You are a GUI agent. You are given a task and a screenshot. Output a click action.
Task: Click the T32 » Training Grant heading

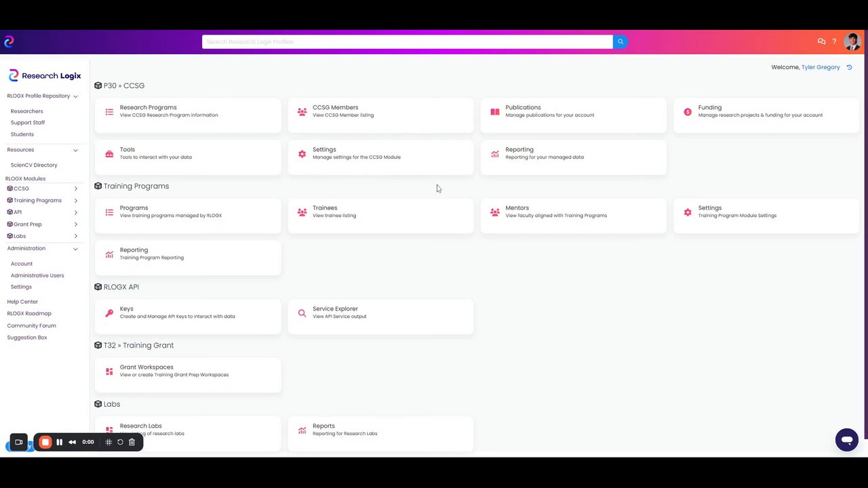(134, 345)
